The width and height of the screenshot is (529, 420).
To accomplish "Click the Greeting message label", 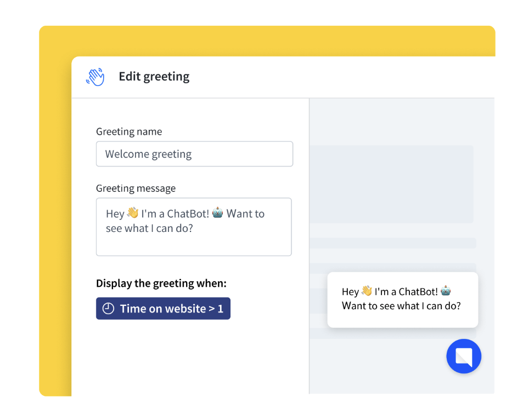I will 136,188.
